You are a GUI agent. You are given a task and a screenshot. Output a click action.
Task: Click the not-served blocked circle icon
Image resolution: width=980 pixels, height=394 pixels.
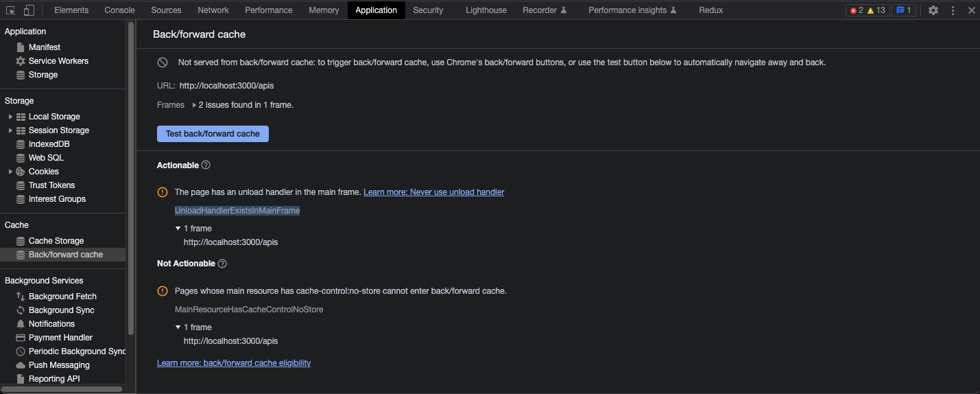[163, 62]
